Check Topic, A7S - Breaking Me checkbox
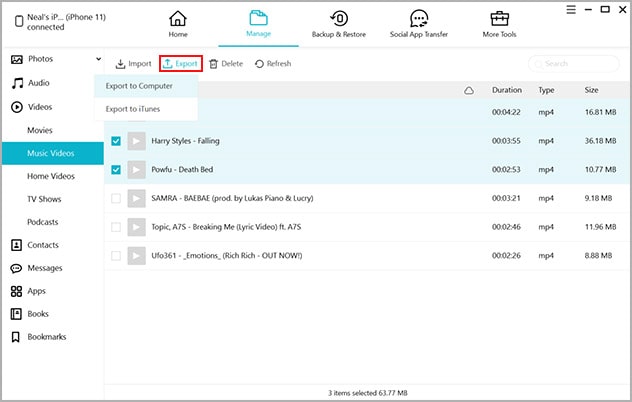 pyautogui.click(x=116, y=227)
